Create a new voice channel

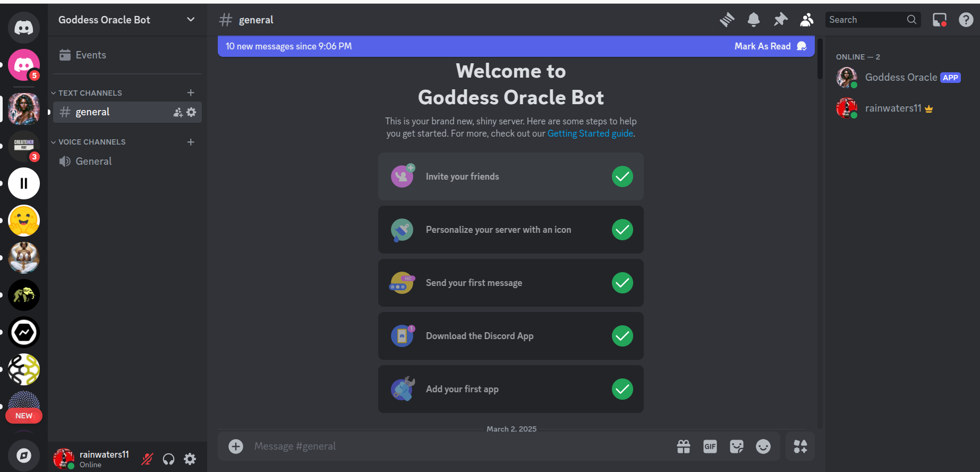tap(191, 142)
